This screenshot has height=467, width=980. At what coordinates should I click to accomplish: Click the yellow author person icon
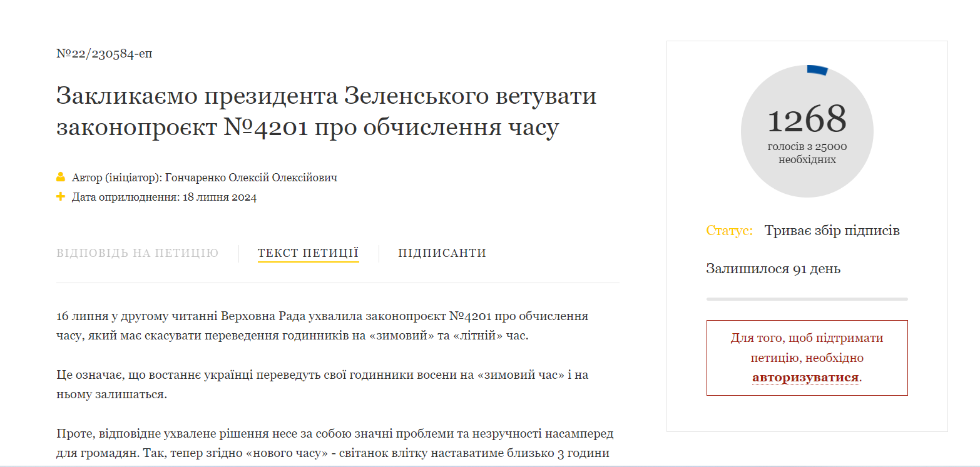pyautogui.click(x=61, y=178)
